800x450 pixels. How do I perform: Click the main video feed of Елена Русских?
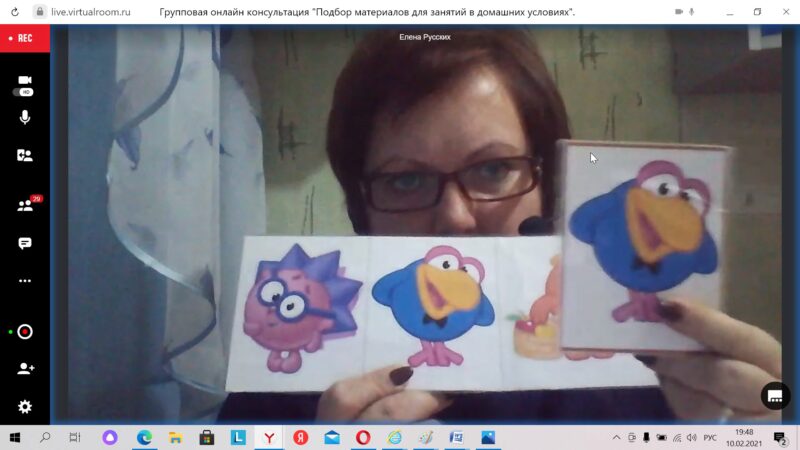[x=424, y=224]
